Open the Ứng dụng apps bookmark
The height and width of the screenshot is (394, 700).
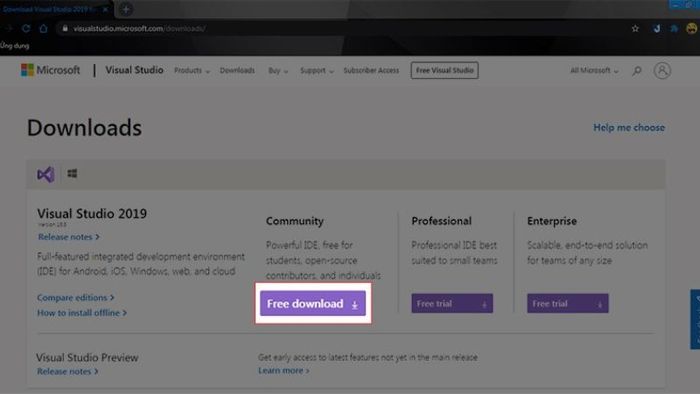click(x=15, y=46)
